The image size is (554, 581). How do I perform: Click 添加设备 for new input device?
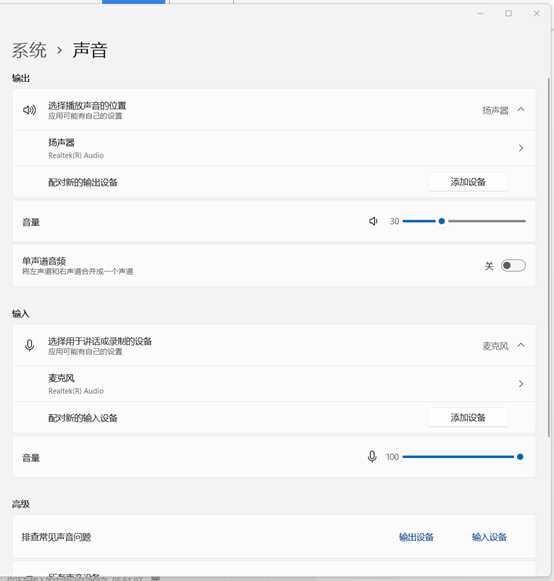[468, 418]
